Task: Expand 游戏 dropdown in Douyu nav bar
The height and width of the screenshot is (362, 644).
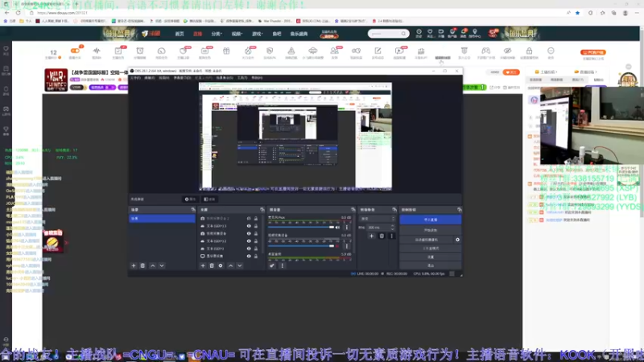Action: (x=258, y=34)
